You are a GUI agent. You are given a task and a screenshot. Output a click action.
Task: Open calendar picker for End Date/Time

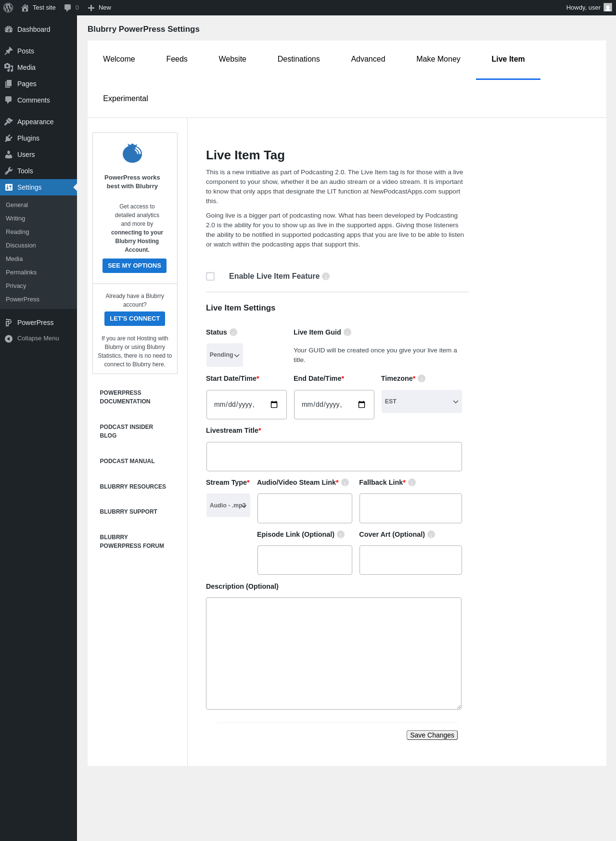pyautogui.click(x=362, y=404)
